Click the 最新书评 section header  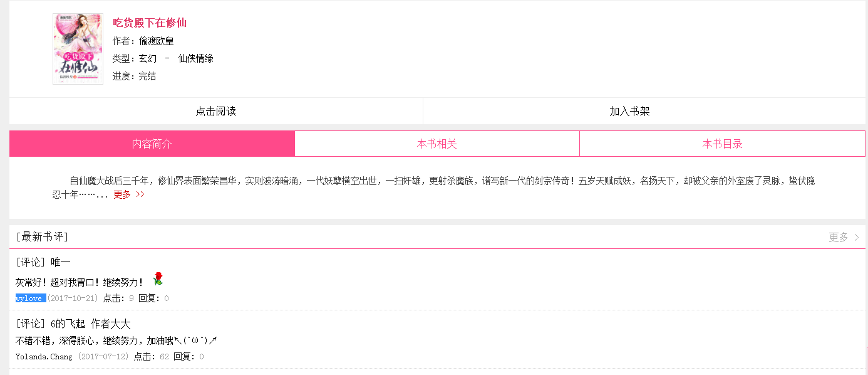point(42,236)
